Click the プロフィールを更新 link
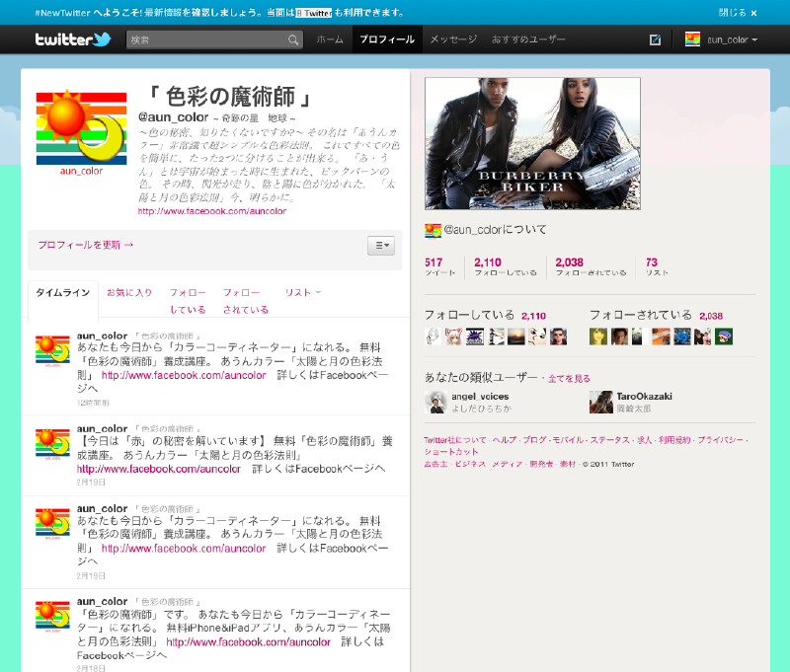Image resolution: width=790 pixels, height=672 pixels. tap(86, 245)
